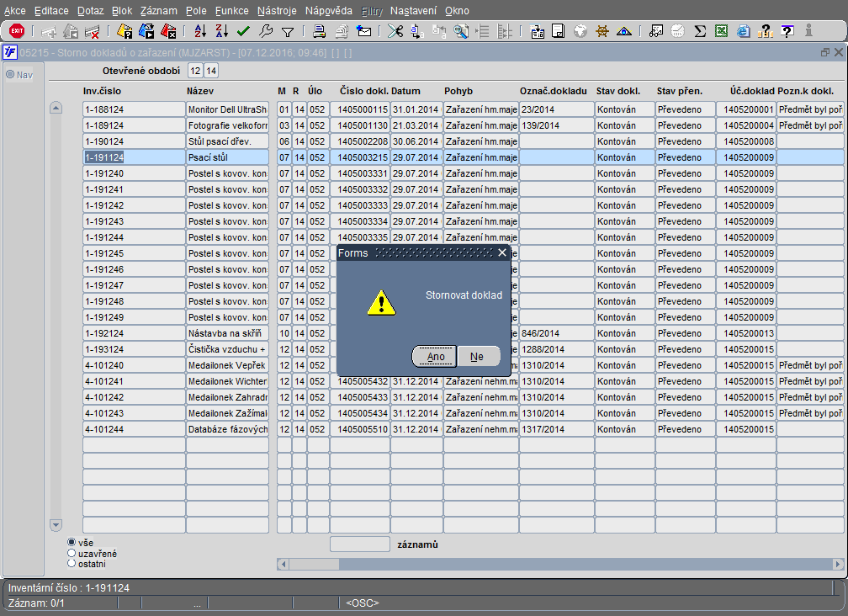Open the filter funnel icon
This screenshot has height=616, width=848.
point(288,32)
